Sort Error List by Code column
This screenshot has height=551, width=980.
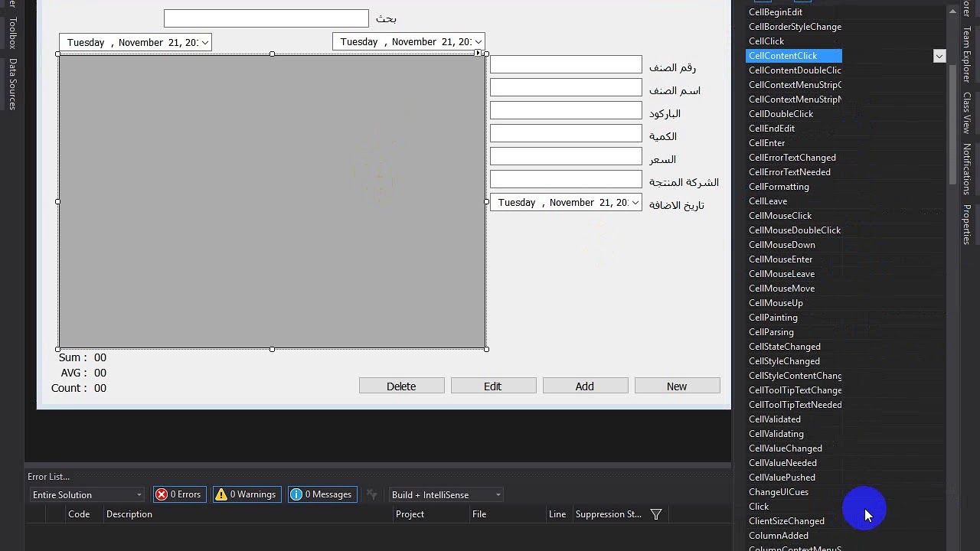click(79, 514)
